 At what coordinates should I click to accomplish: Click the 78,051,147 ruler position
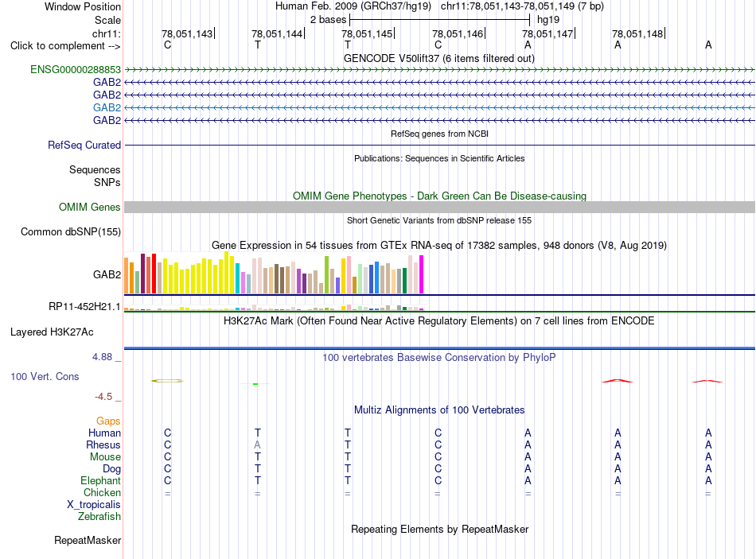click(x=548, y=33)
